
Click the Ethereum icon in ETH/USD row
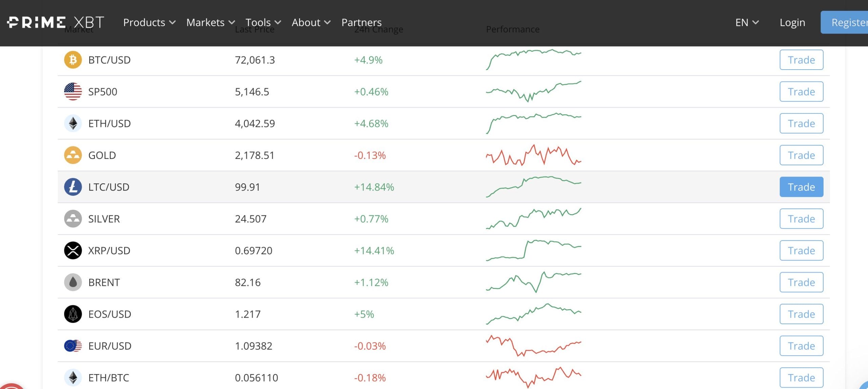coord(73,123)
